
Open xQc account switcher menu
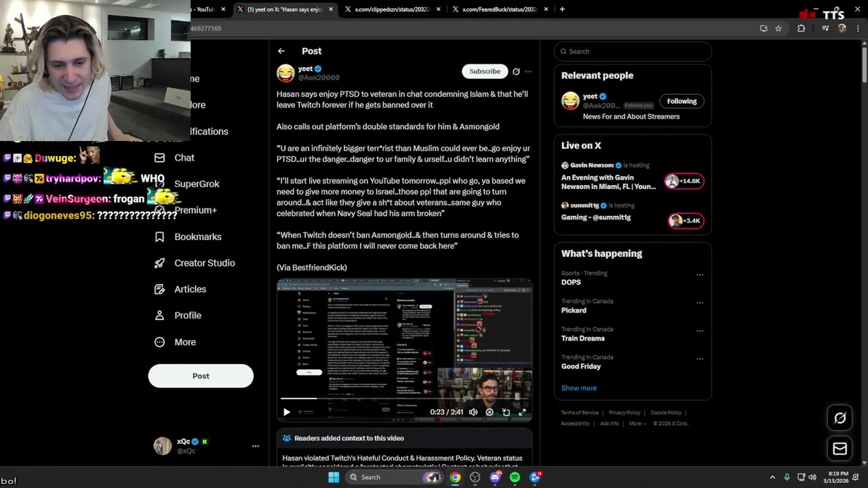(256, 446)
